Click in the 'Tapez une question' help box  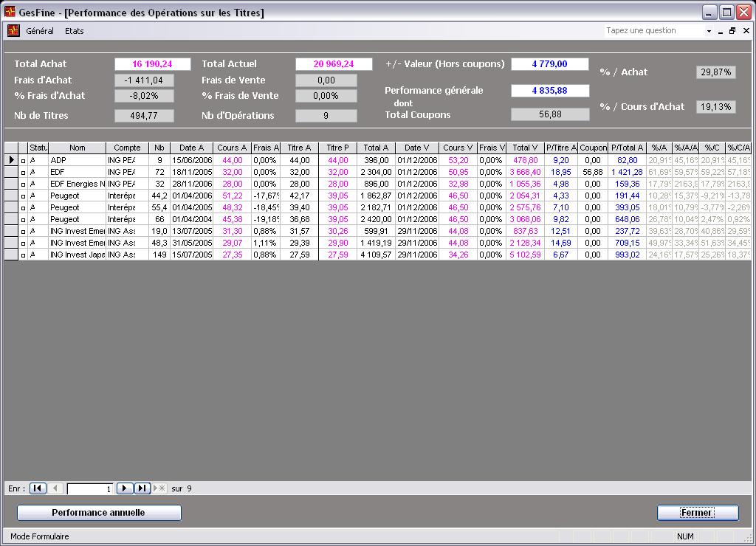(x=654, y=31)
